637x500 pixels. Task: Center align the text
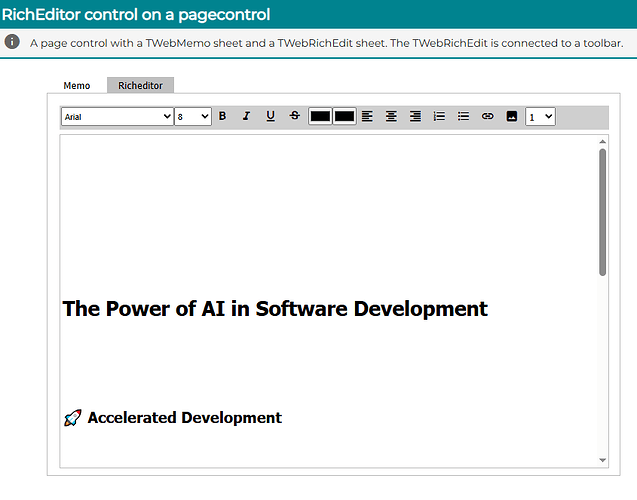(x=391, y=116)
